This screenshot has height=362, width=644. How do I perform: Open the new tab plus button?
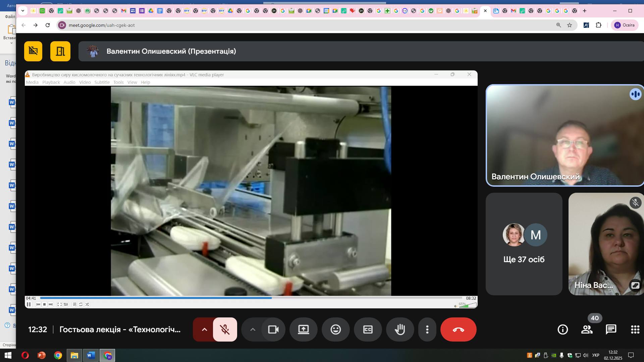pos(585,11)
